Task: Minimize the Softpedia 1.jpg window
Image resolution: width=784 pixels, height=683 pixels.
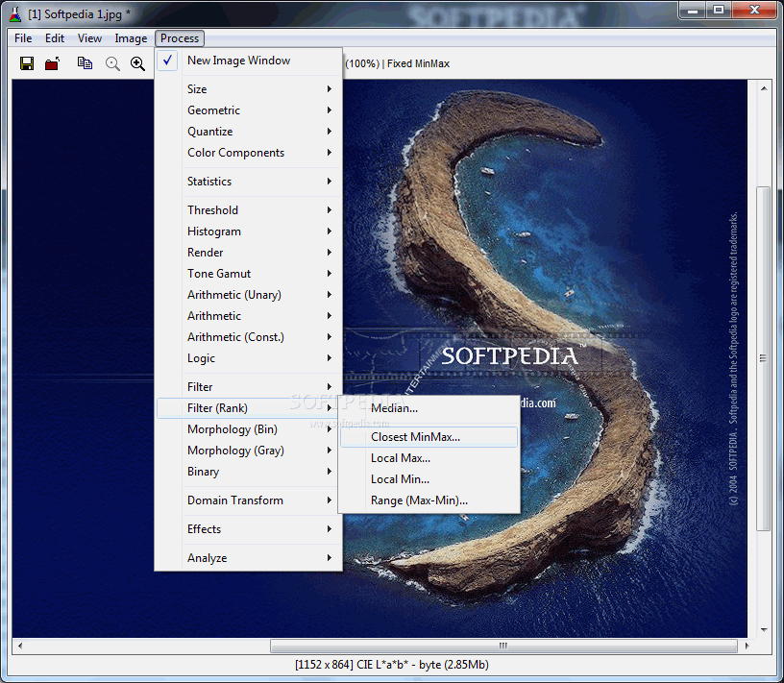Action: pos(693,10)
